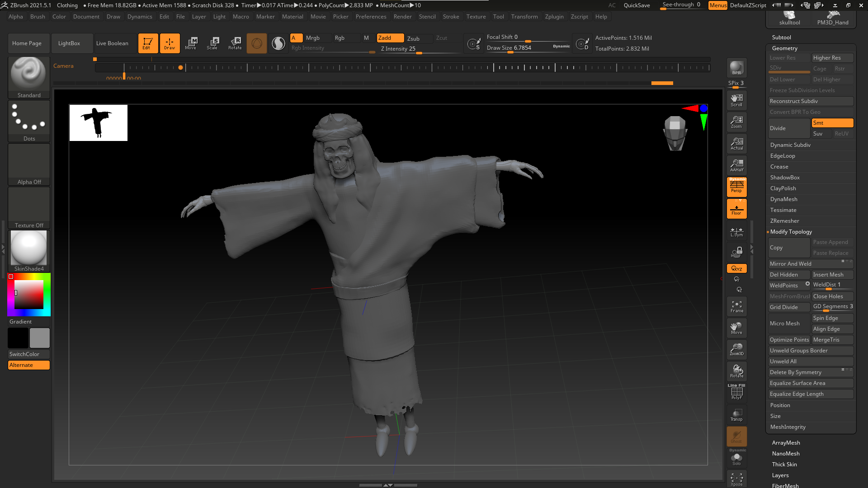
Task: Click the AAHalf view icon
Action: pos(736,165)
